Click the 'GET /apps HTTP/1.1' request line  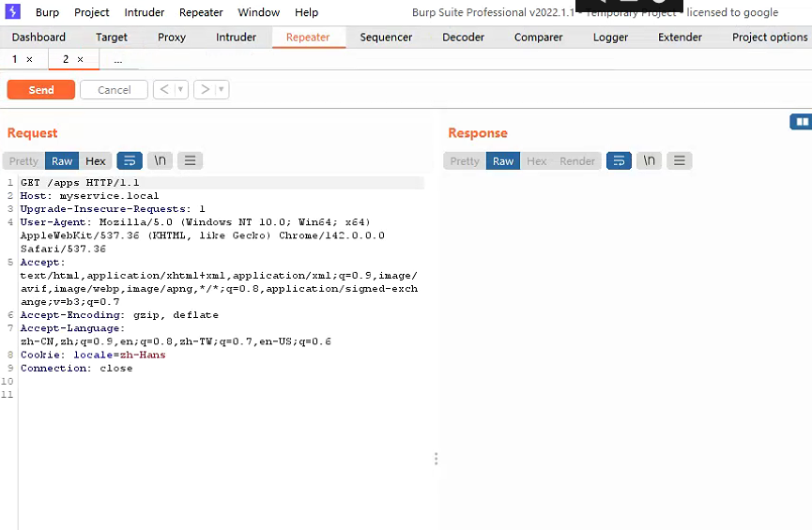point(80,183)
